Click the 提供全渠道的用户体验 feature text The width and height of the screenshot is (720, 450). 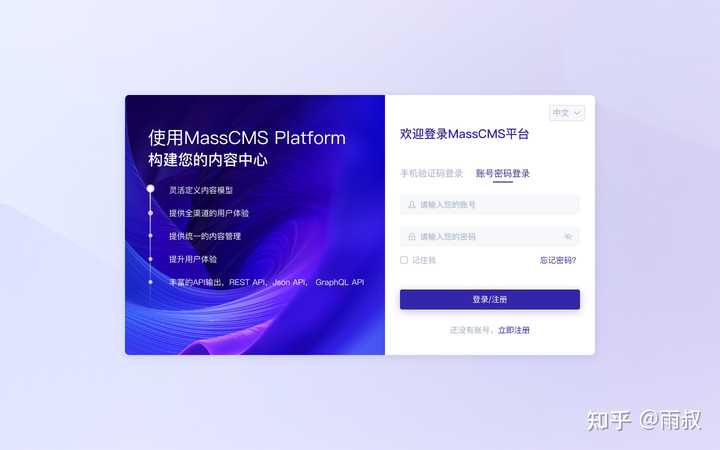tap(209, 213)
